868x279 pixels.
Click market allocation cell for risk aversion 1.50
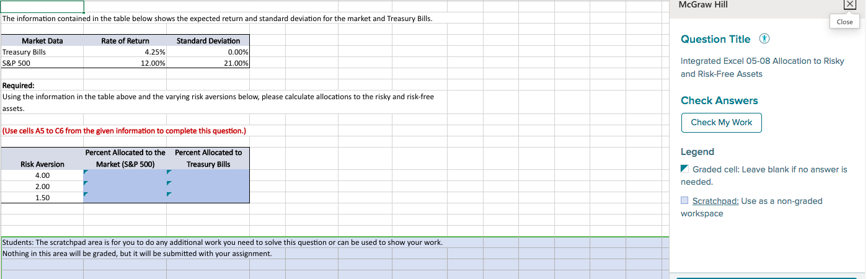(125, 197)
